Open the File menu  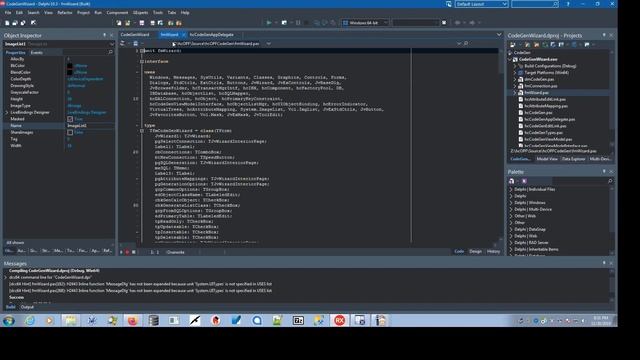[8, 13]
